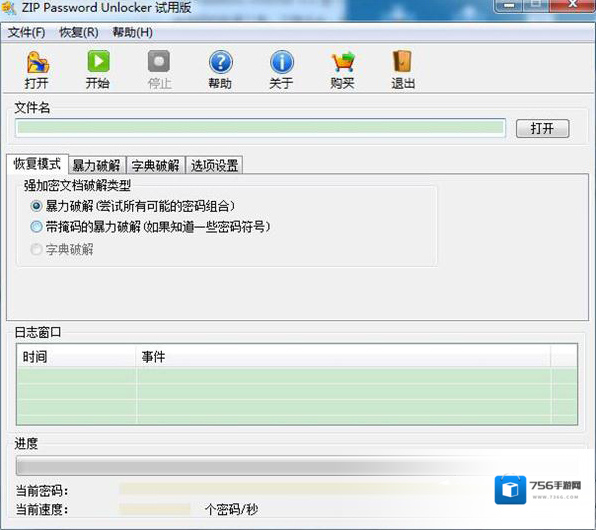Open the 帮助(H) menu
The width and height of the screenshot is (596, 530).
tap(132, 32)
